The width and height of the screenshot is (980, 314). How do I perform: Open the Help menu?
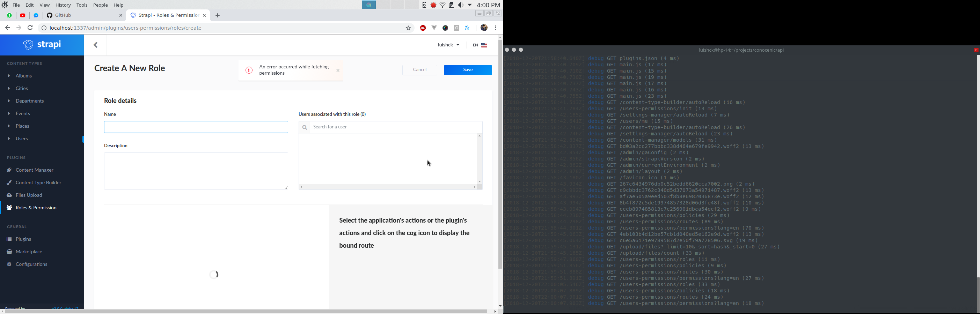coord(119,5)
